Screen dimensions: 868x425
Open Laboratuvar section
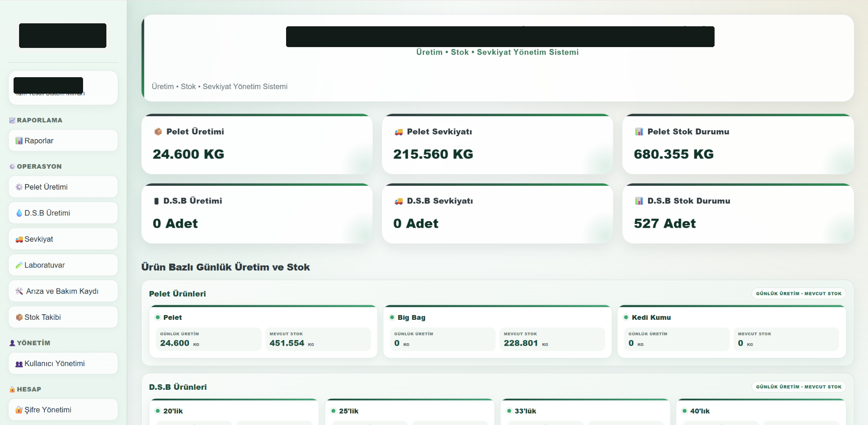pyautogui.click(x=63, y=265)
